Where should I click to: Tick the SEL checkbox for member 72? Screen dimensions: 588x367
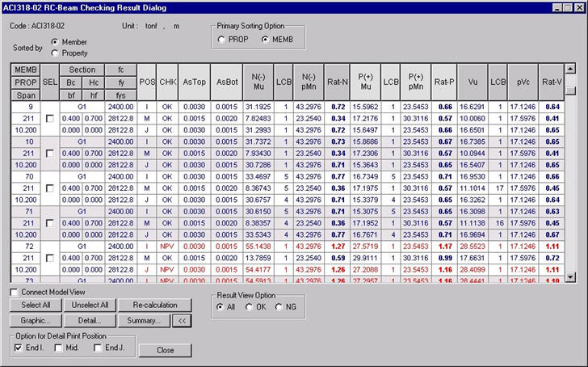tap(50, 256)
